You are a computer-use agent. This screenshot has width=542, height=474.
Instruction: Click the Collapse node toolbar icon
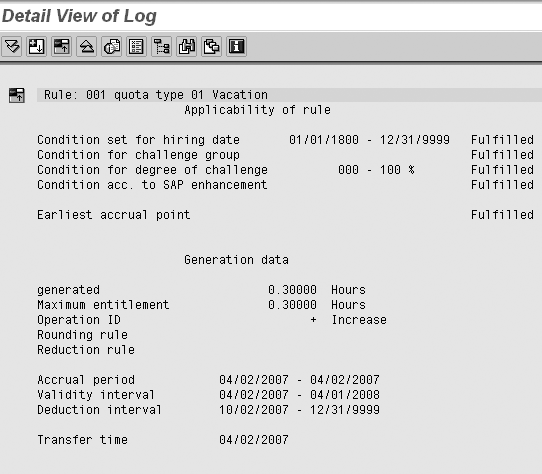pos(62,46)
